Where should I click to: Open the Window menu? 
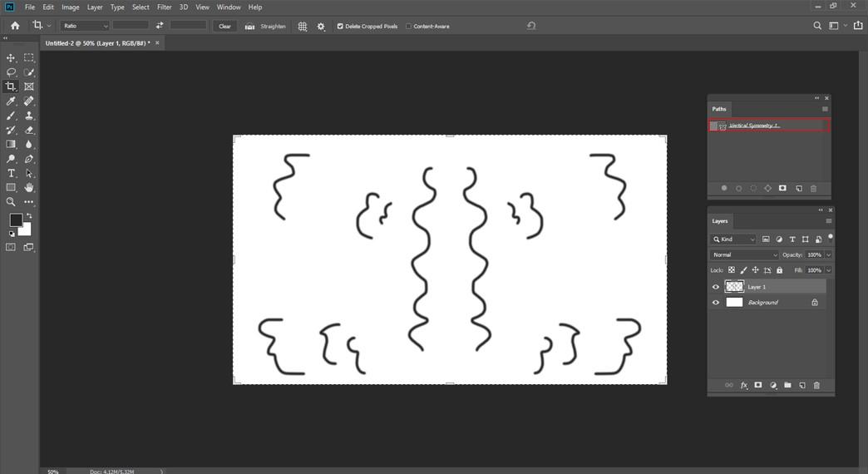(x=229, y=7)
